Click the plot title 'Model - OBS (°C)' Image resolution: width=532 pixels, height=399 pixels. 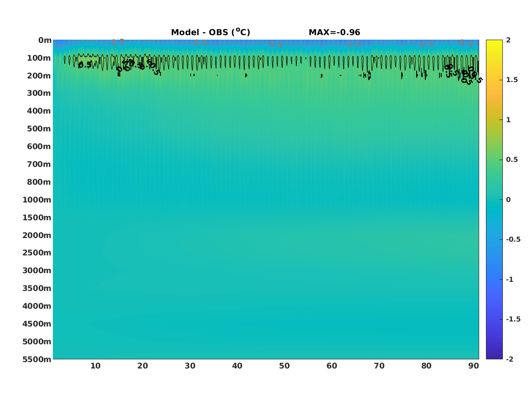click(210, 32)
